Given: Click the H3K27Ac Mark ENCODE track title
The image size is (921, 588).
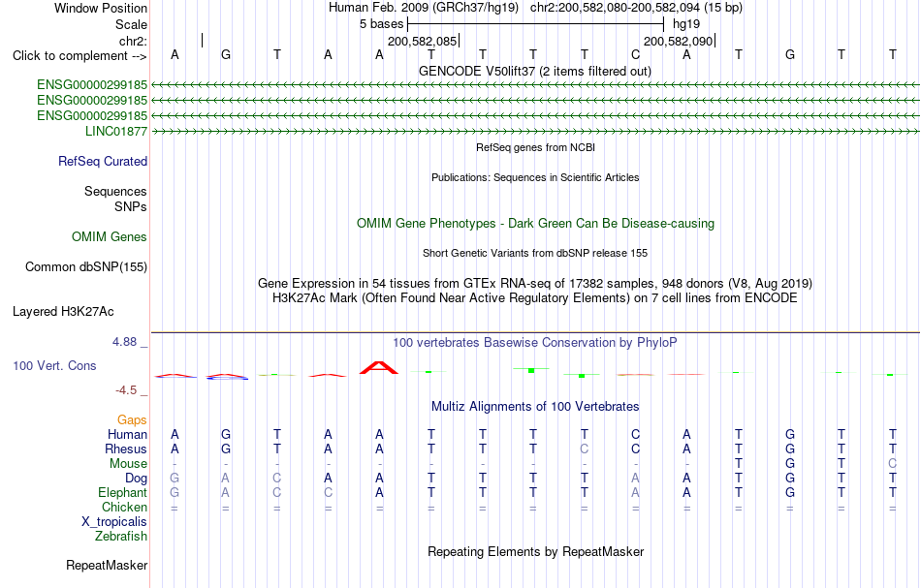Looking at the screenshot, I should click(535, 298).
